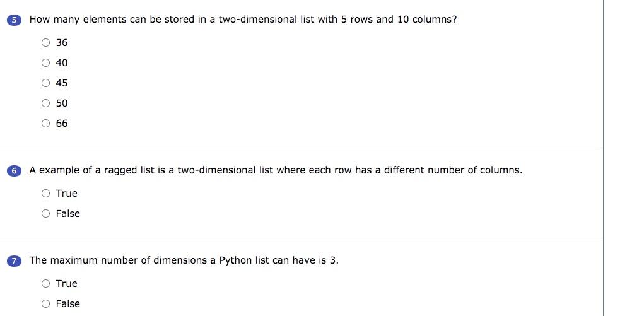Click the question 6 number badge
This screenshot has width=644, height=316.
point(15,171)
